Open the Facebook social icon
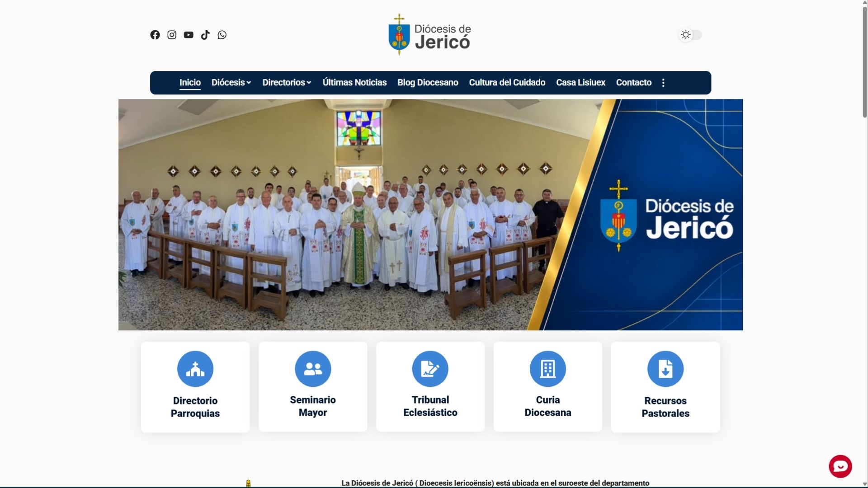 tap(155, 35)
